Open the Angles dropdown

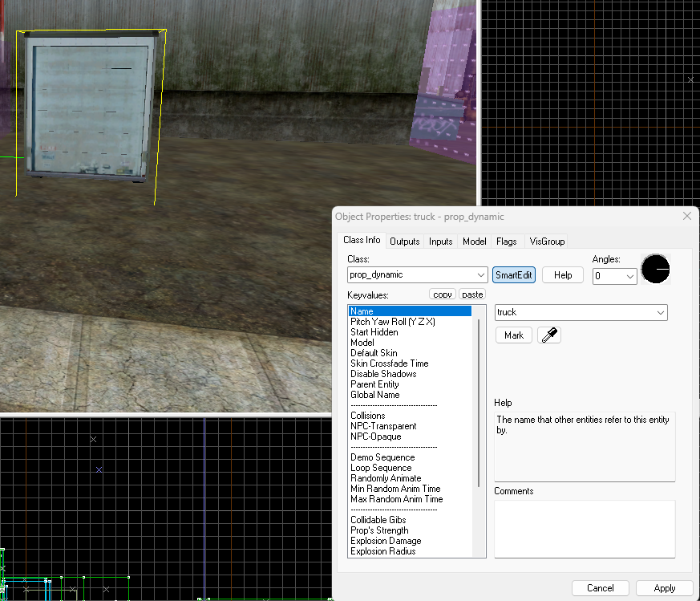(x=630, y=276)
